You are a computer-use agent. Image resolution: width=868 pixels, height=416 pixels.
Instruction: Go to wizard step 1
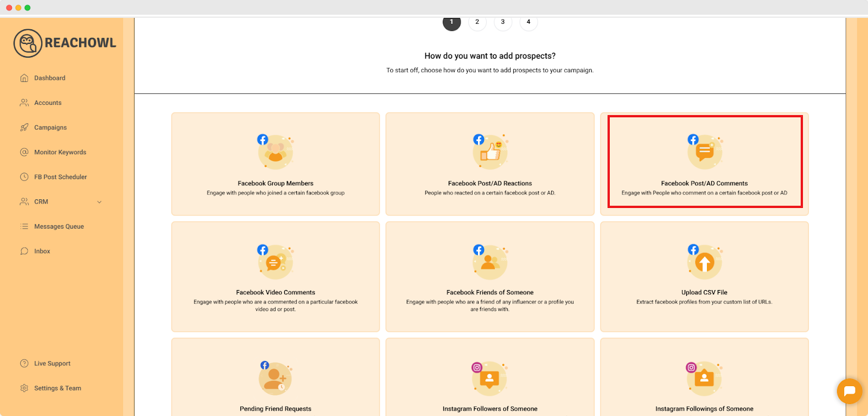451,22
